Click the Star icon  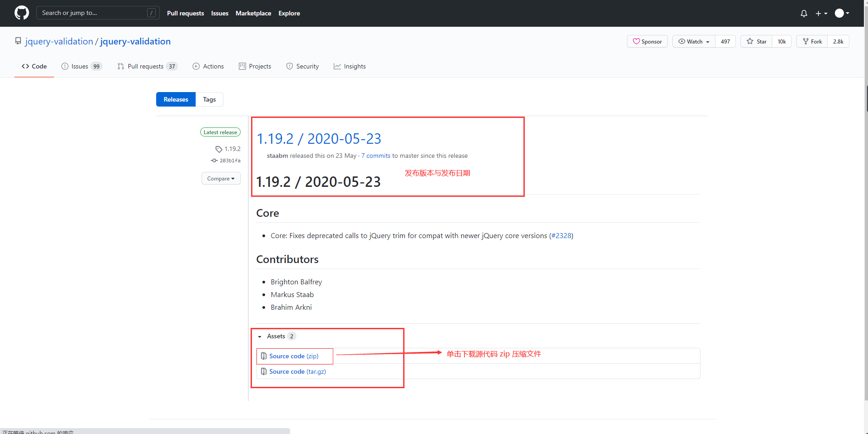coord(750,41)
